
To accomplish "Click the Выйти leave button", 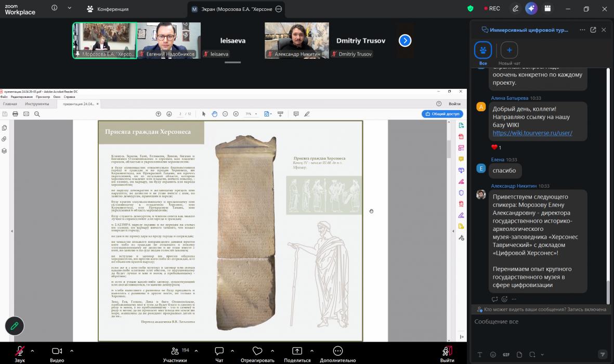I will click(x=447, y=354).
